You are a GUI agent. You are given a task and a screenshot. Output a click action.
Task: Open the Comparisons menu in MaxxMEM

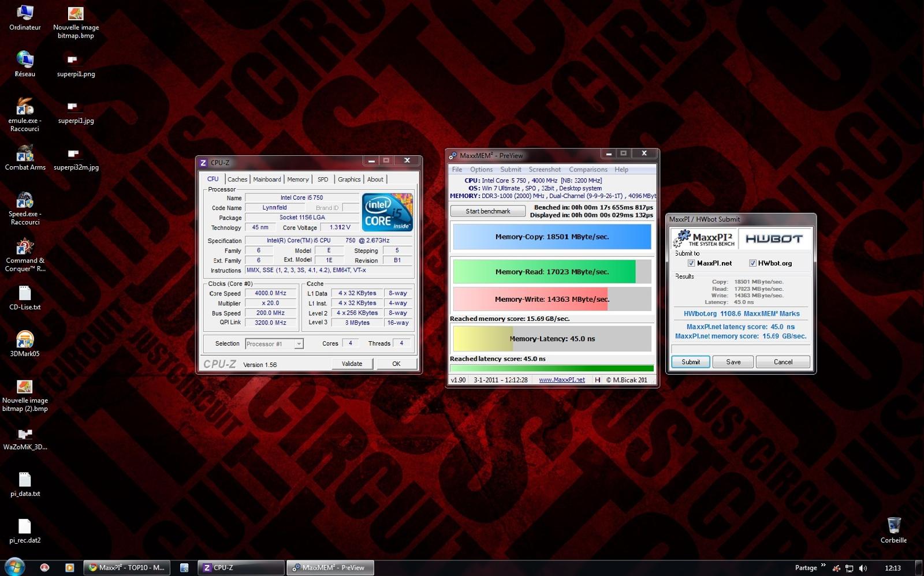click(x=588, y=170)
